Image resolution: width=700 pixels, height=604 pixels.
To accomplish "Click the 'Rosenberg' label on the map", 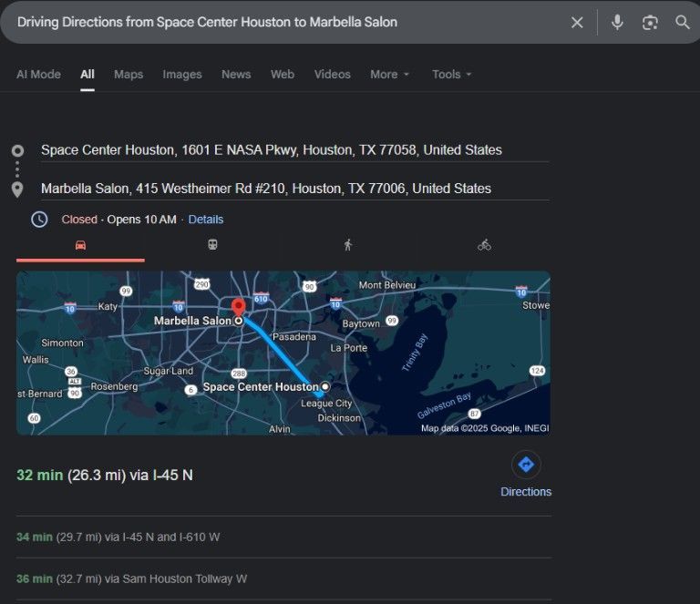I will click(x=114, y=386).
